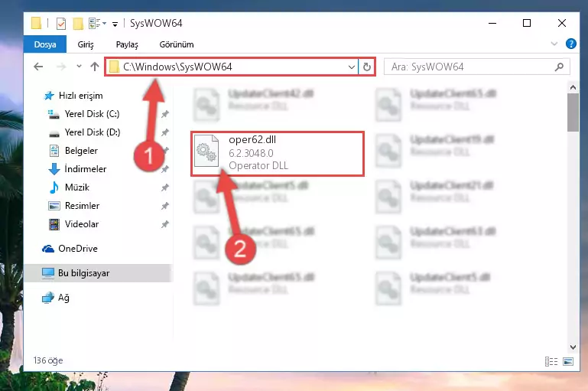Image resolution: width=588 pixels, height=391 pixels.
Task: Select the Görünüm ribbon tab
Action: coord(177,44)
